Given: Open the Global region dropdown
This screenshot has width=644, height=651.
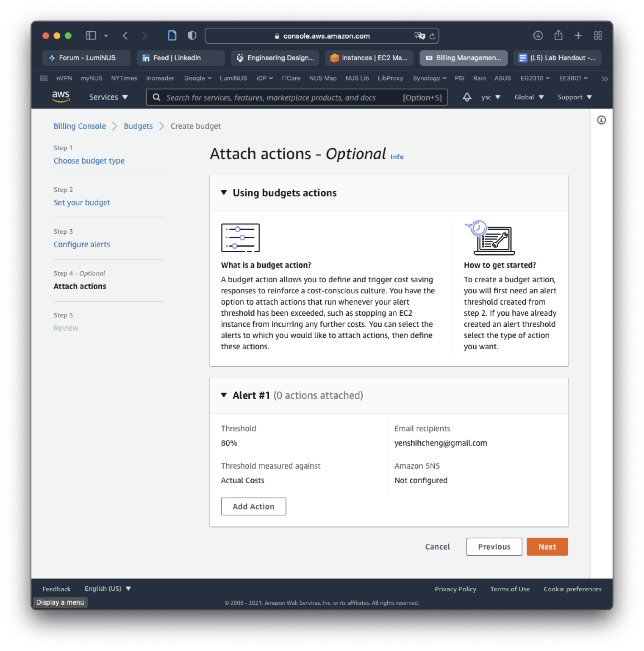Looking at the screenshot, I should (x=529, y=97).
